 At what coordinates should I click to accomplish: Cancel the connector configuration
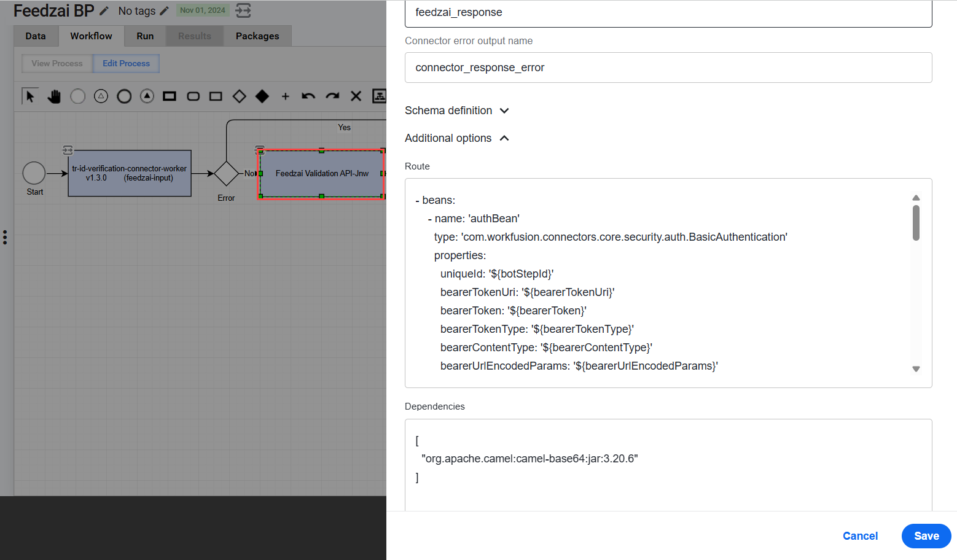click(860, 536)
